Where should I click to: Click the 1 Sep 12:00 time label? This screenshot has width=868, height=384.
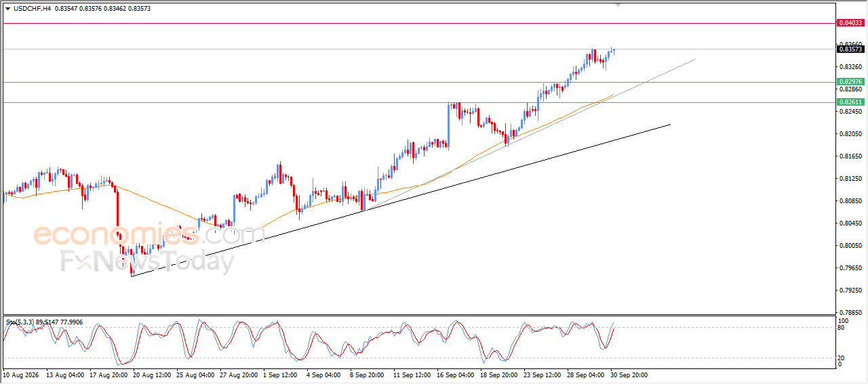(281, 374)
